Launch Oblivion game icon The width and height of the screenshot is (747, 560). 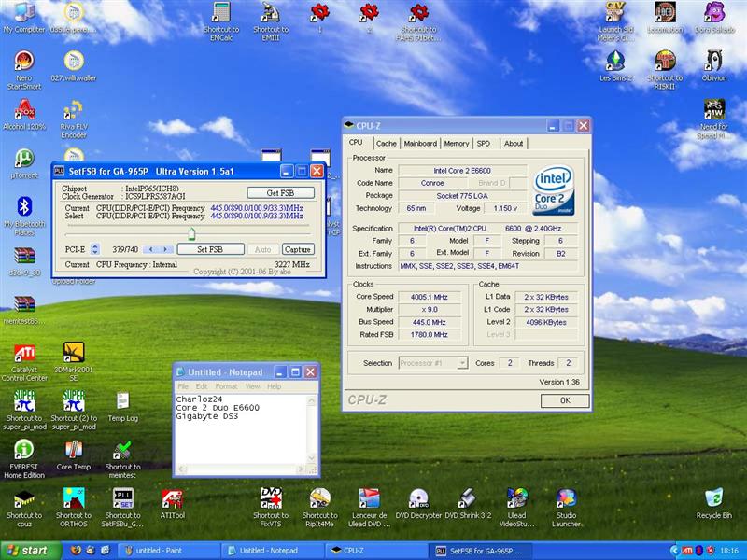tap(714, 65)
